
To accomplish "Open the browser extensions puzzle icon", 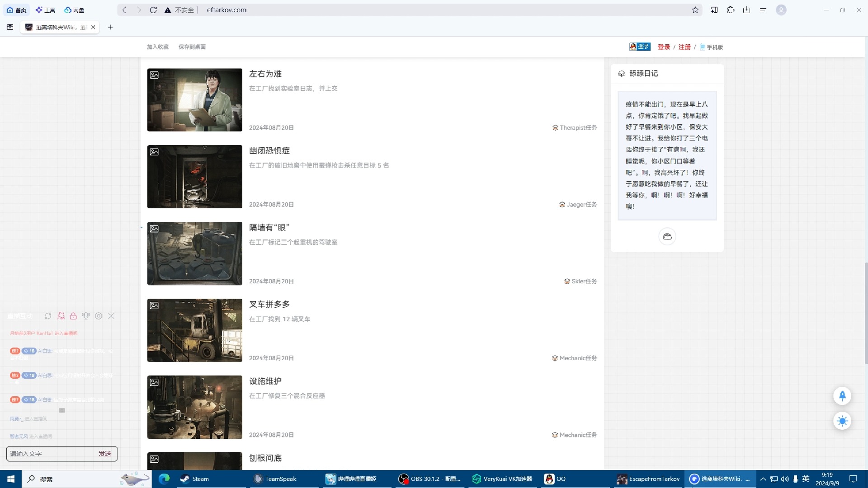I will coord(731,10).
